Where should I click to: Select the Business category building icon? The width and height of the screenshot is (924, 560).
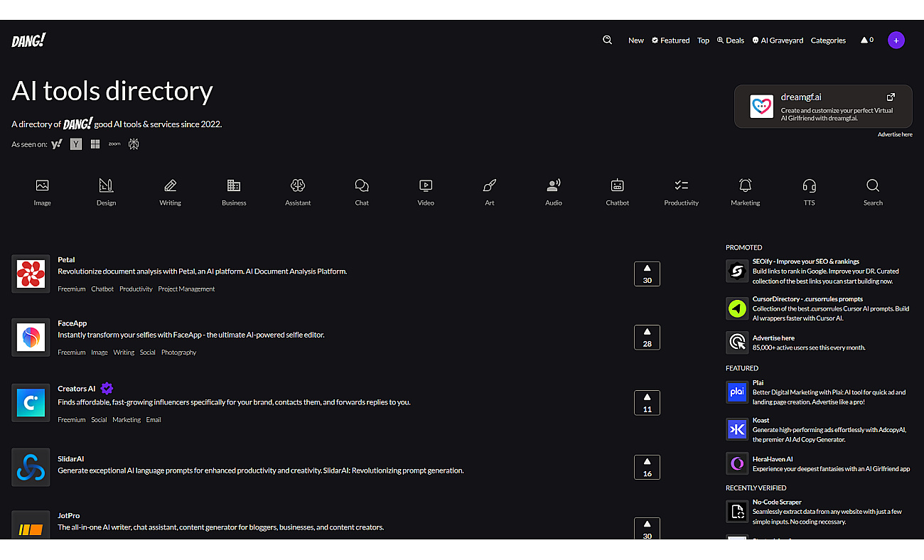click(234, 185)
